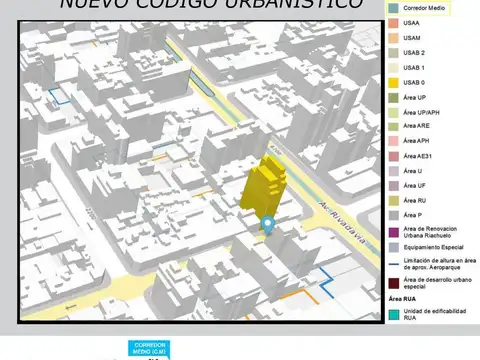Click the 'Corredor Medio' legend label
The height and width of the screenshot is (360, 480).
[x=424, y=8]
